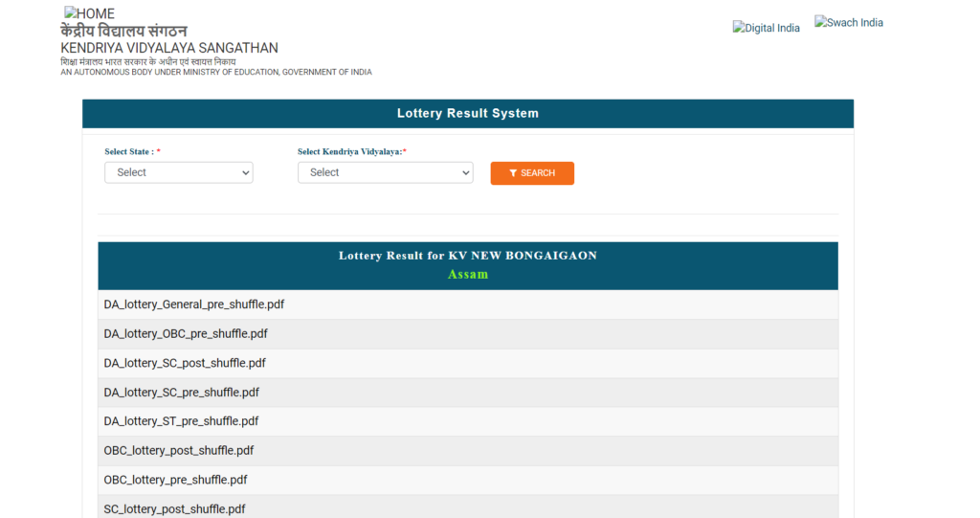980x518 pixels.
Task: Open the Swach India image link
Action: 849,23
